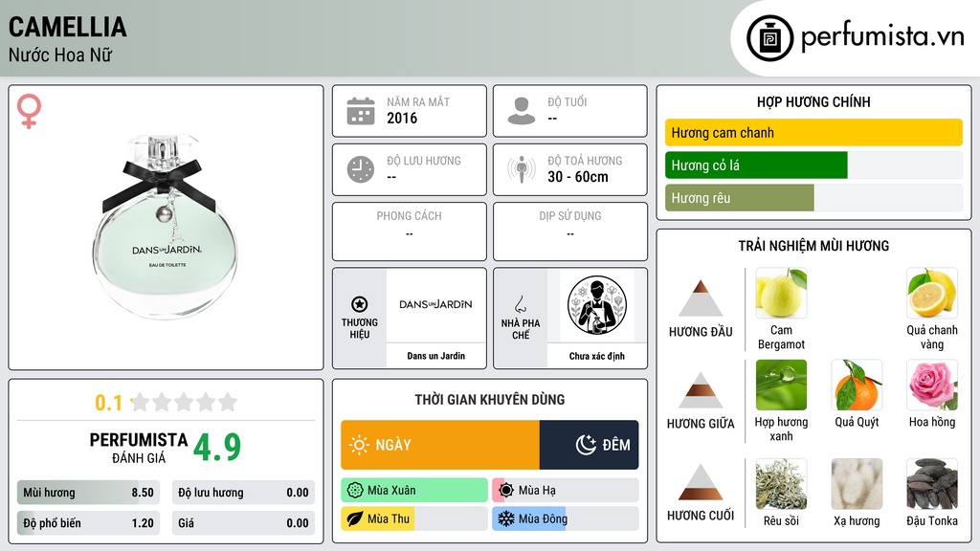Select the Đêm nighttime segment
This screenshot has width=980, height=551.
coord(589,445)
